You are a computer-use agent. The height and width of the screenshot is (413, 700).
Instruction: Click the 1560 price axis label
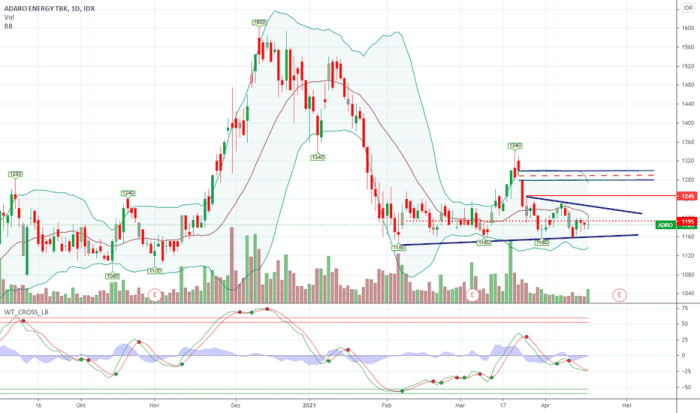[688, 47]
